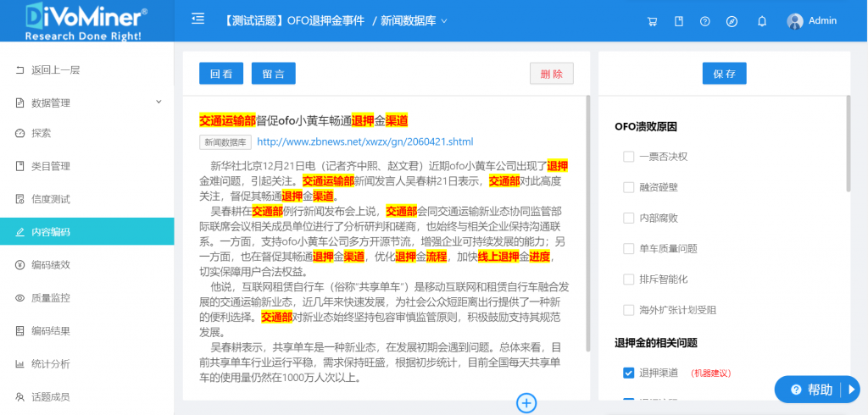Click the compass icon in header
868x415 pixels.
732,21
